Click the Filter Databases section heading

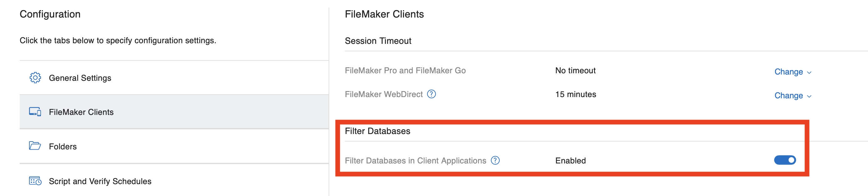point(377,131)
